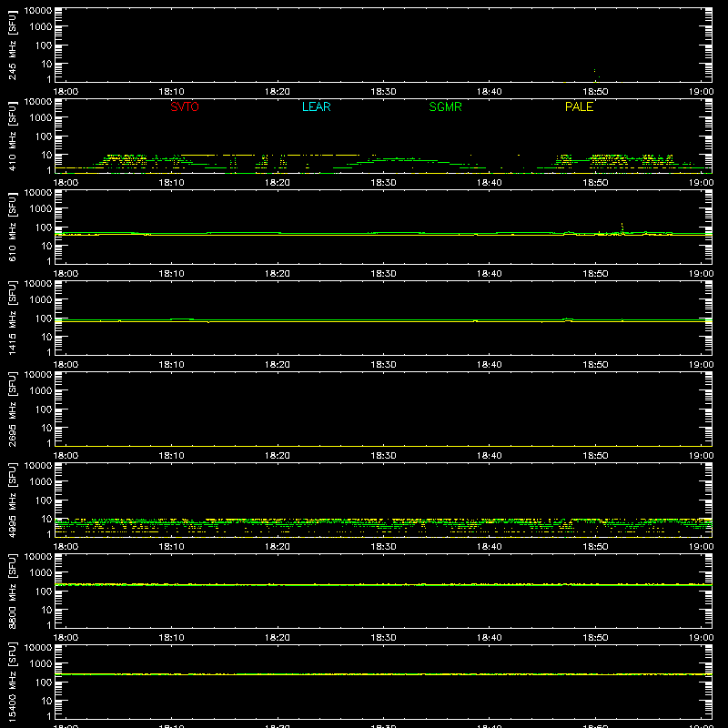This screenshot has width=728, height=728.
Task: Click the 100 y-axis value on 610 MHz plot
Action: coord(44,227)
